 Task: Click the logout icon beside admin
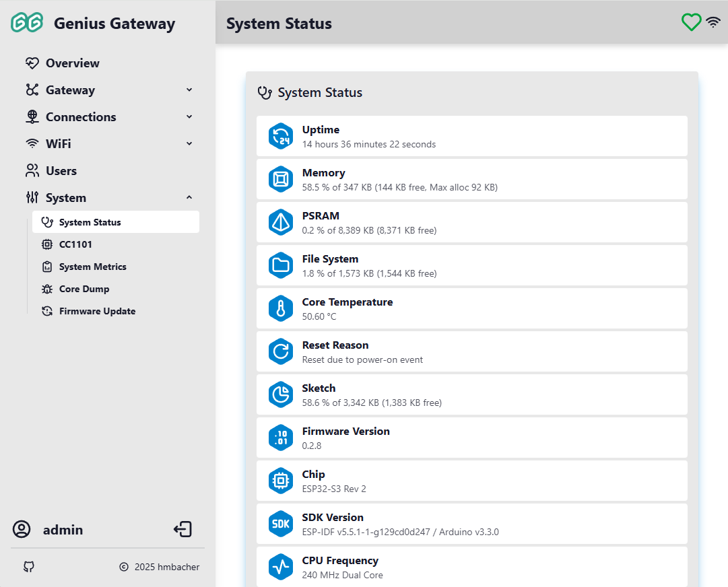click(183, 530)
